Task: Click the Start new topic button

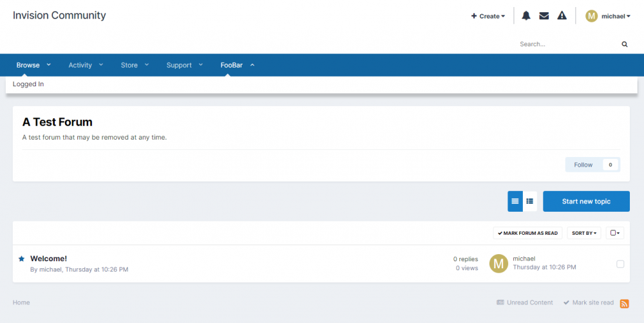Action: coord(586,201)
